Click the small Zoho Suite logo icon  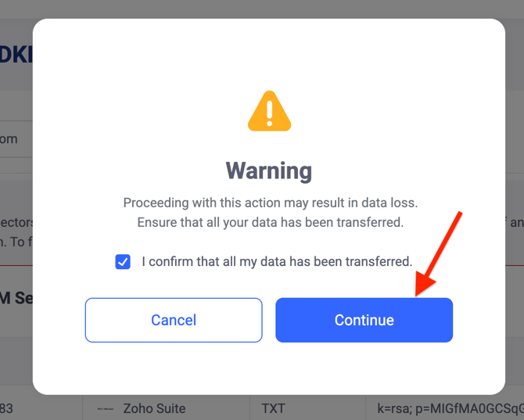pos(106,408)
